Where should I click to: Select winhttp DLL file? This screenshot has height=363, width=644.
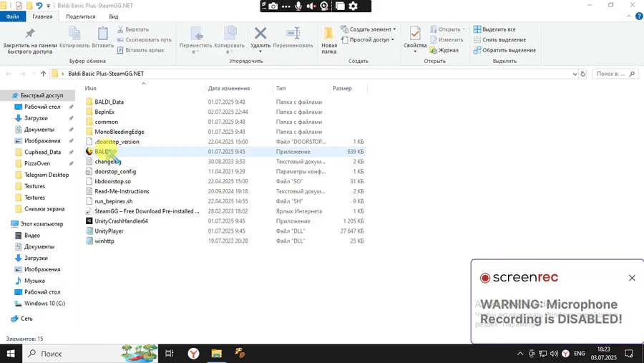coord(104,241)
